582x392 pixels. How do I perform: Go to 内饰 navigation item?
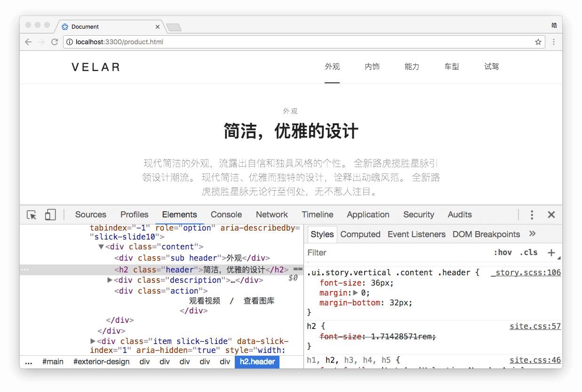tap(372, 67)
